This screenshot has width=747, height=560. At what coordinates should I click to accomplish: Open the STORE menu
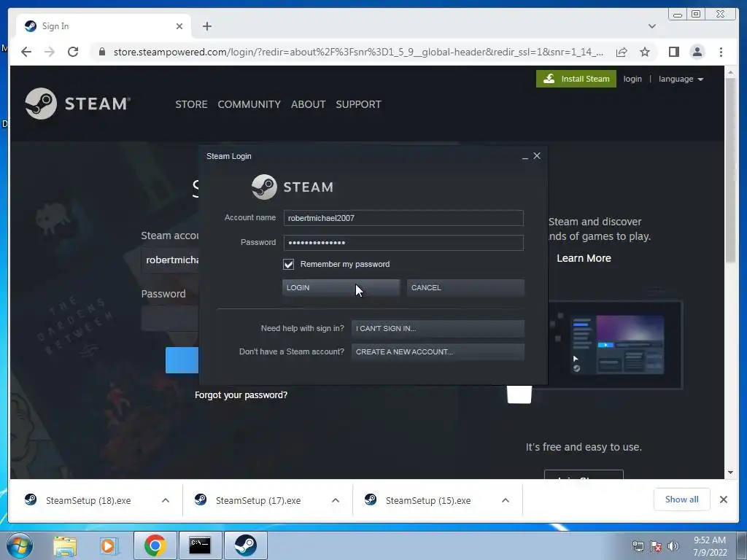[x=191, y=104]
